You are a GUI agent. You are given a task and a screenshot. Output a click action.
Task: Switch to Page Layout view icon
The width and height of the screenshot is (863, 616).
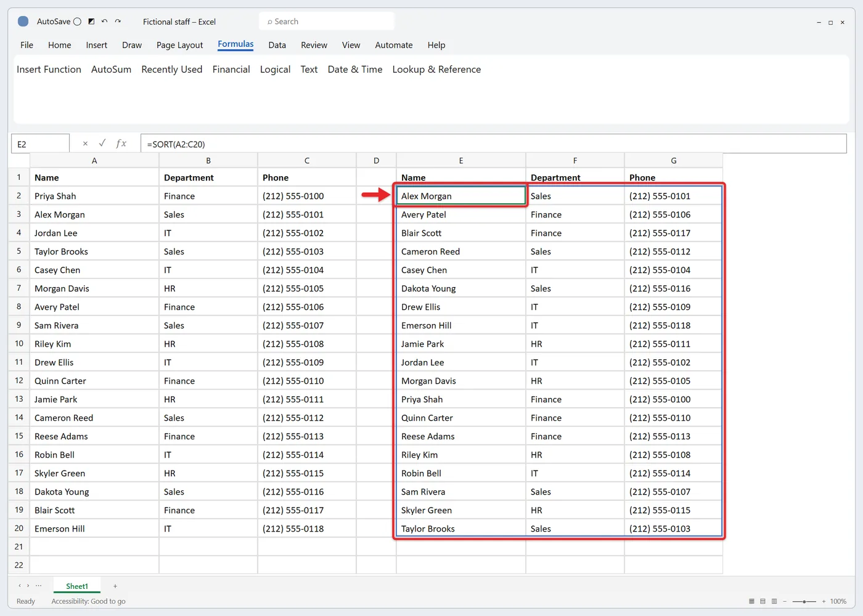tap(763, 601)
